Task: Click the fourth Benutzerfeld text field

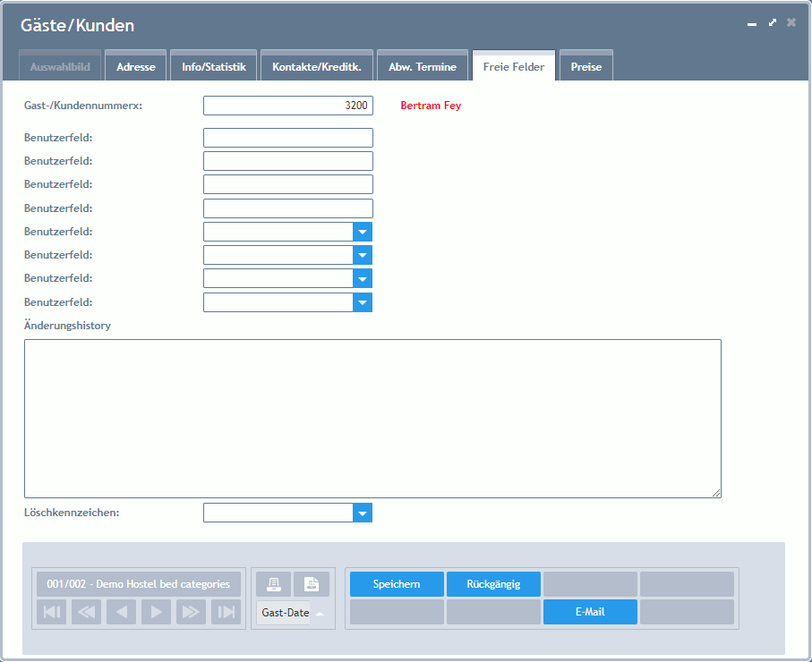Action: point(288,208)
